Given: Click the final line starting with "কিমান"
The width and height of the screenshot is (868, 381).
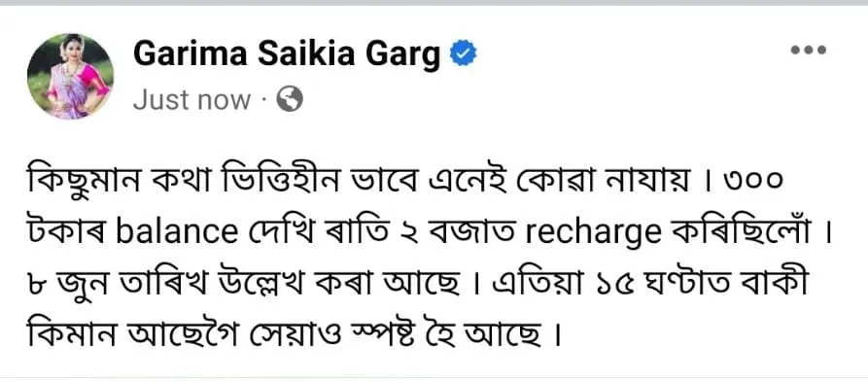Looking at the screenshot, I should (x=291, y=336).
